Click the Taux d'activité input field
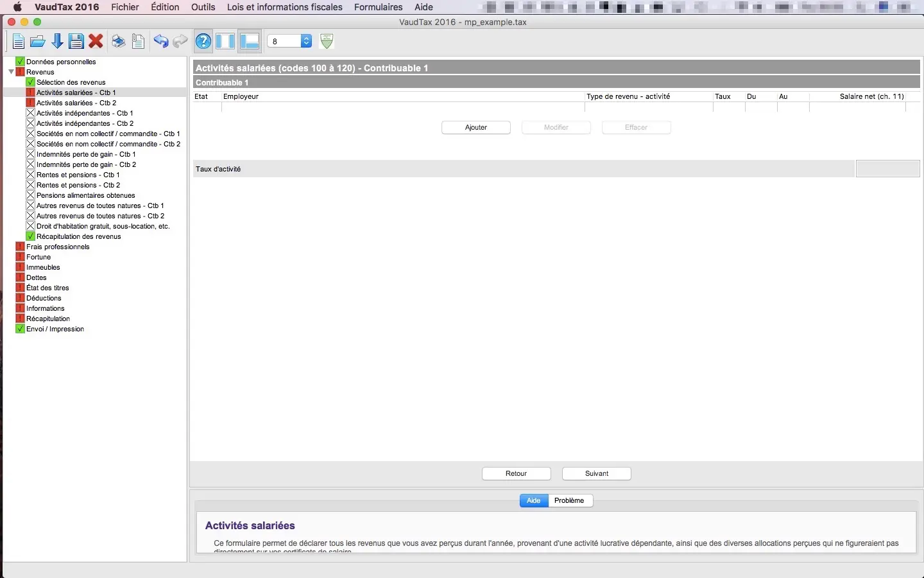This screenshot has width=924, height=578. [888, 169]
